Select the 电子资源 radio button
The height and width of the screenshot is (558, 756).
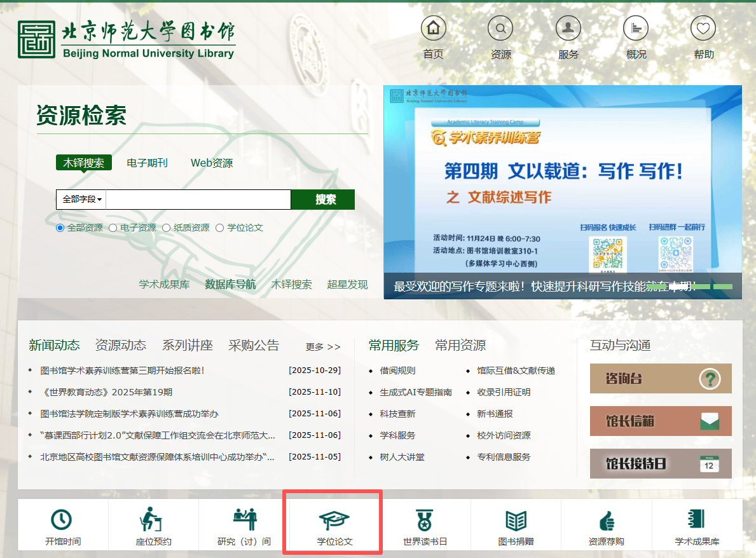coord(113,228)
